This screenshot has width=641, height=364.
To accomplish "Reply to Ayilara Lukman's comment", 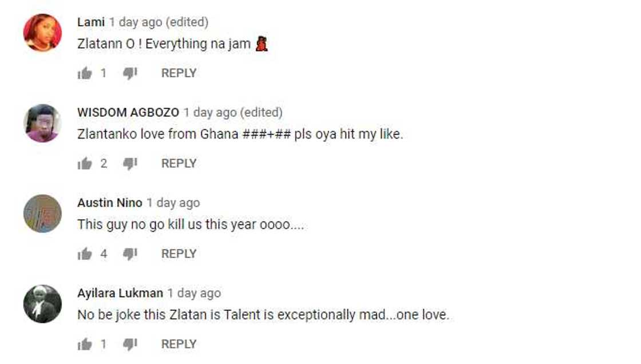I will point(179,345).
